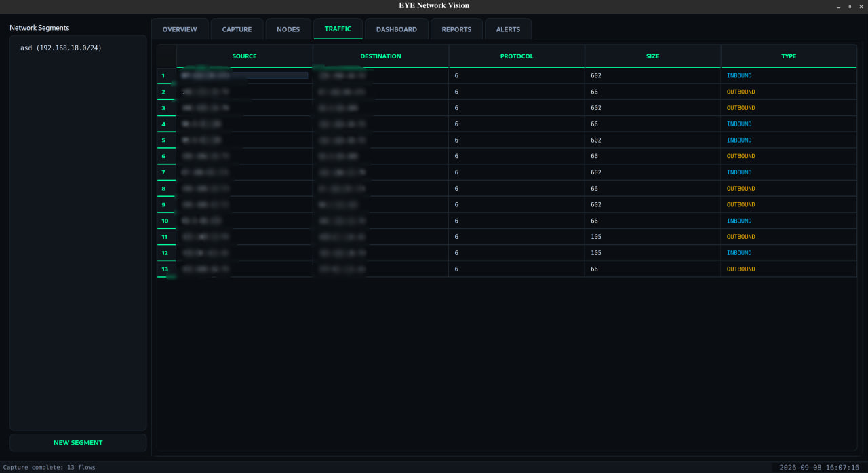Click protocol value 6 in row 1

(456, 75)
